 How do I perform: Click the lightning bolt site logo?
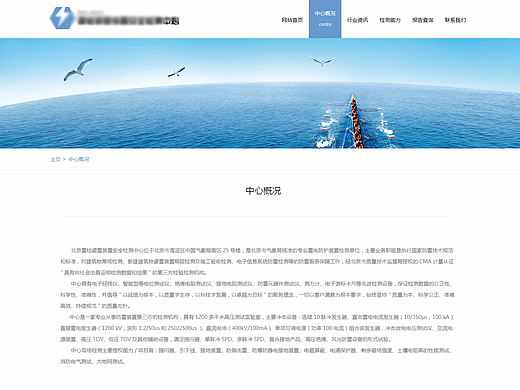click(62, 18)
